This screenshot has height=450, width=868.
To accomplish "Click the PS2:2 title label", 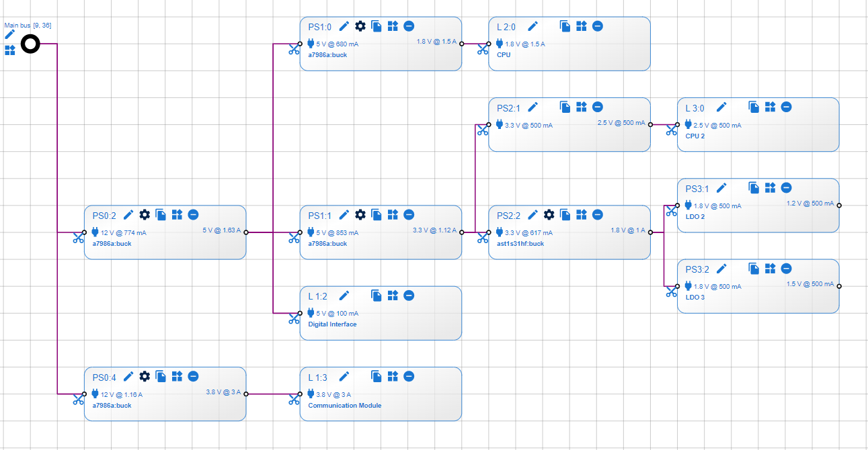I will point(509,216).
